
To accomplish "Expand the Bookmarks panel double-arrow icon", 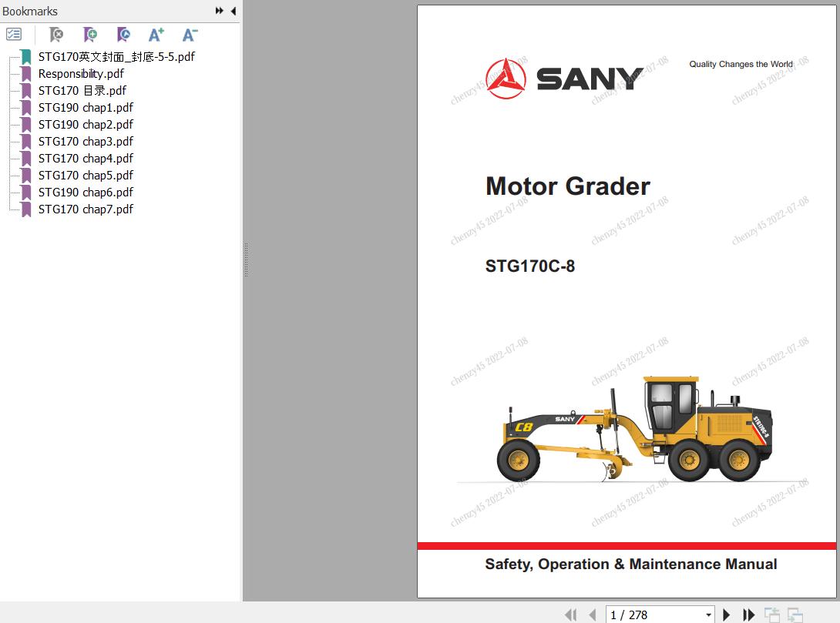I will [x=219, y=11].
